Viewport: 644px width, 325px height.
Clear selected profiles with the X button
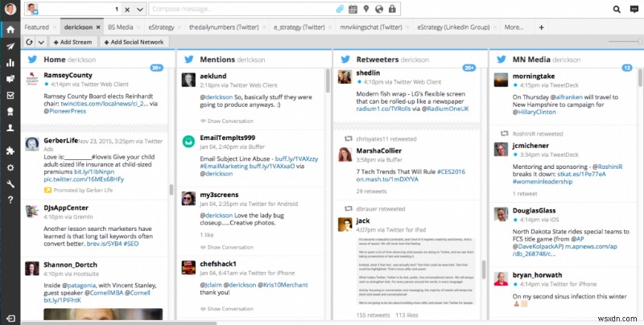(x=127, y=10)
